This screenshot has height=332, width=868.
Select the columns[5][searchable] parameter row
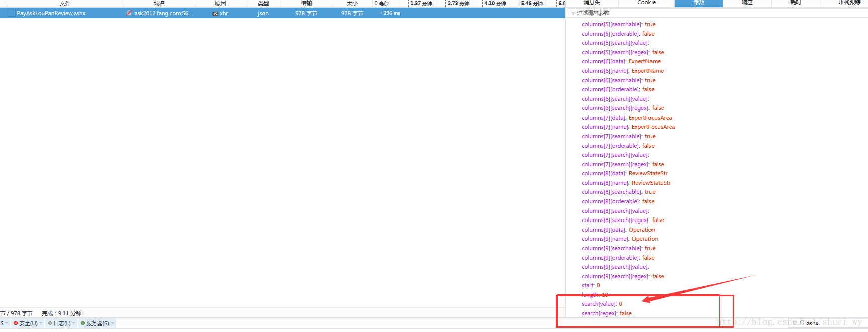coord(618,24)
